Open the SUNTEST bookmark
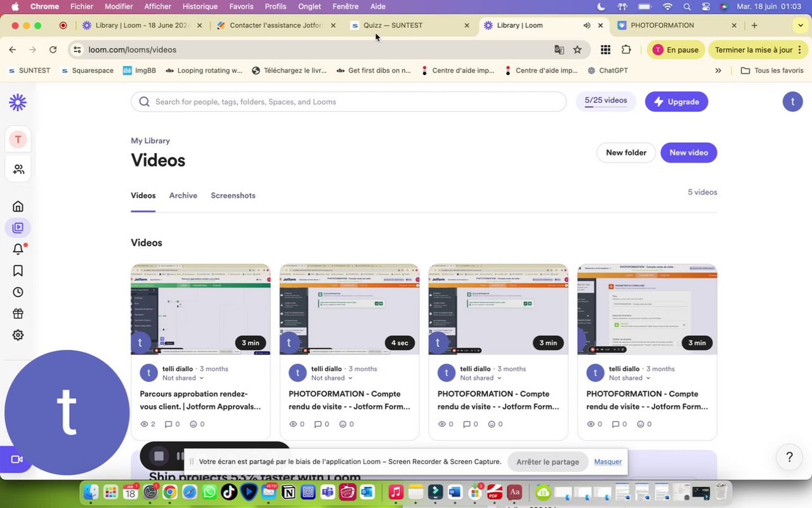The width and height of the screenshot is (812, 508). coord(29,70)
